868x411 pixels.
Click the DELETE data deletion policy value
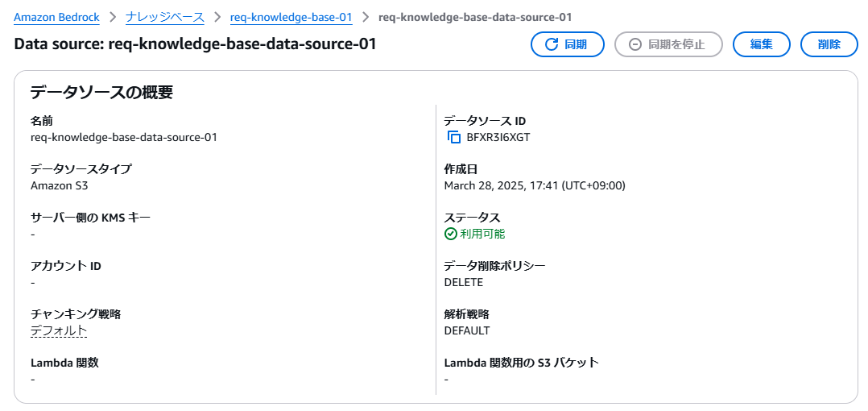tap(464, 283)
